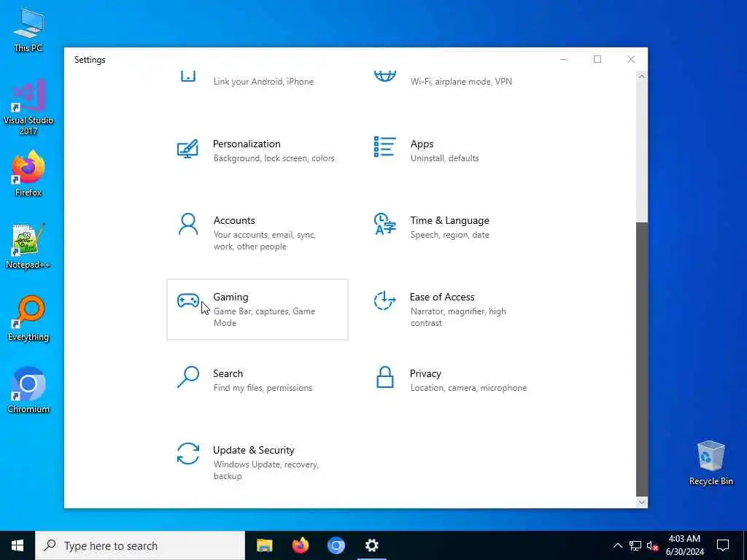Open the network status tray icon
The height and width of the screenshot is (560, 747).
point(635,545)
